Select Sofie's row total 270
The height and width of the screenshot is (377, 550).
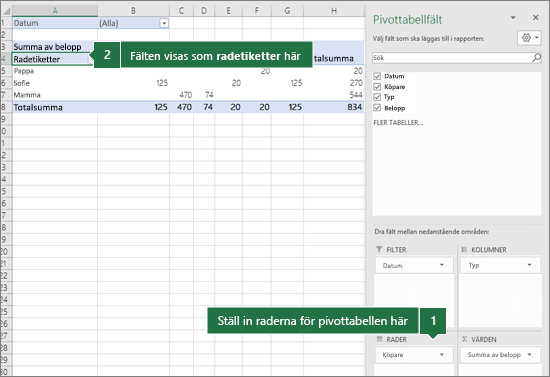(x=334, y=83)
